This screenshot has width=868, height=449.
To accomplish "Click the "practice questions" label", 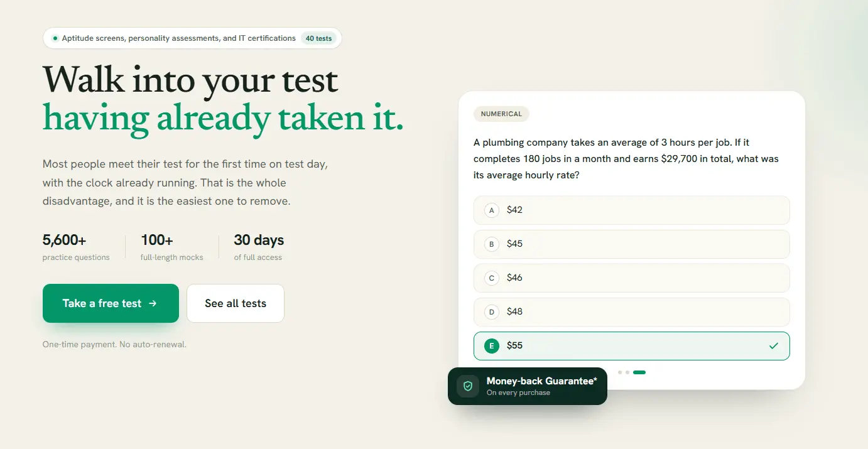I will click(x=76, y=257).
